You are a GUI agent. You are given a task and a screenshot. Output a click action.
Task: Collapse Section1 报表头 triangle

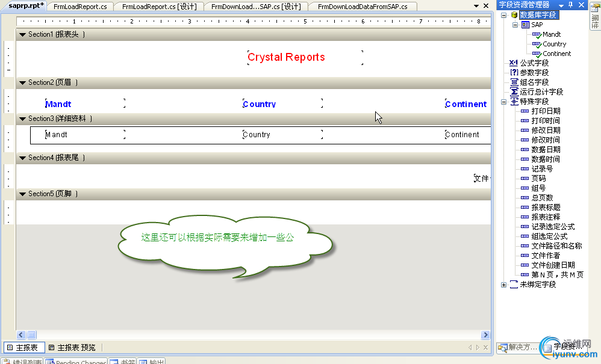[23, 34]
